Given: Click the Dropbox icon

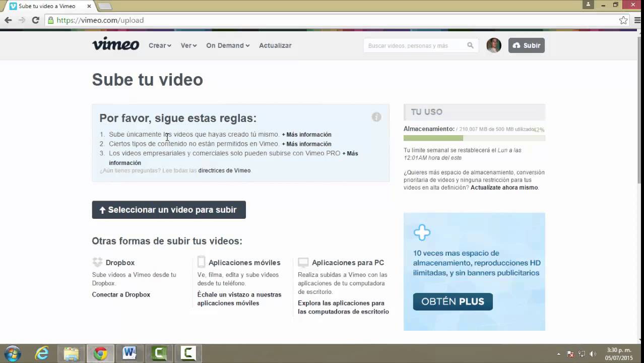Looking at the screenshot, I should tap(97, 262).
